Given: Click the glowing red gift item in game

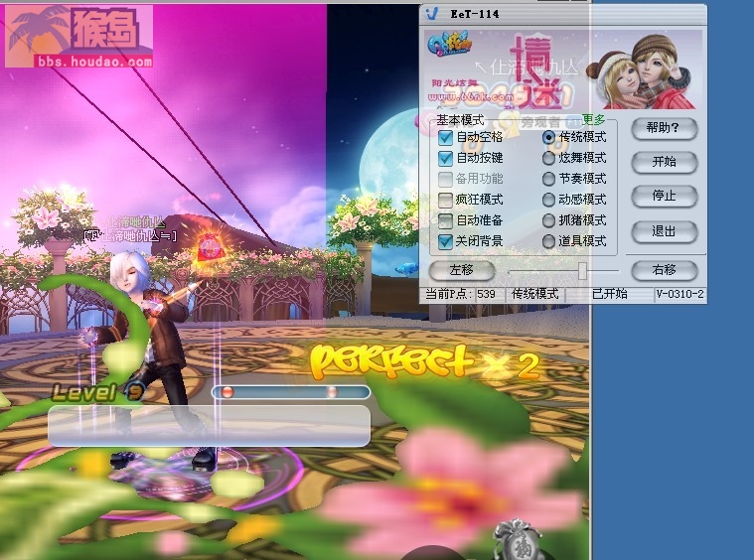Looking at the screenshot, I should pos(210,247).
